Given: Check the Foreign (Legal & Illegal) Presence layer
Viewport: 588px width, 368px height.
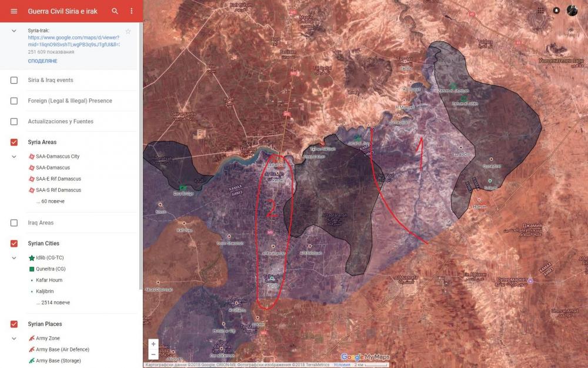Looking at the screenshot, I should (x=14, y=101).
